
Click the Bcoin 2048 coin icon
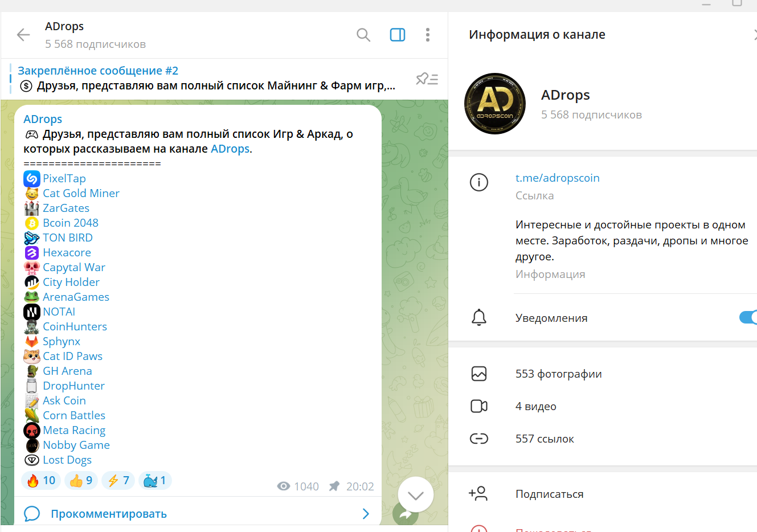(x=32, y=223)
